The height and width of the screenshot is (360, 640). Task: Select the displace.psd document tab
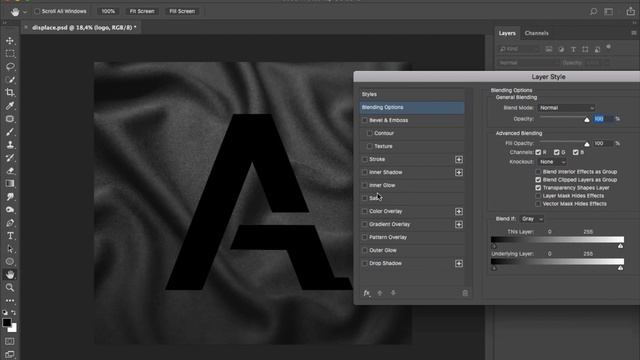click(84, 28)
